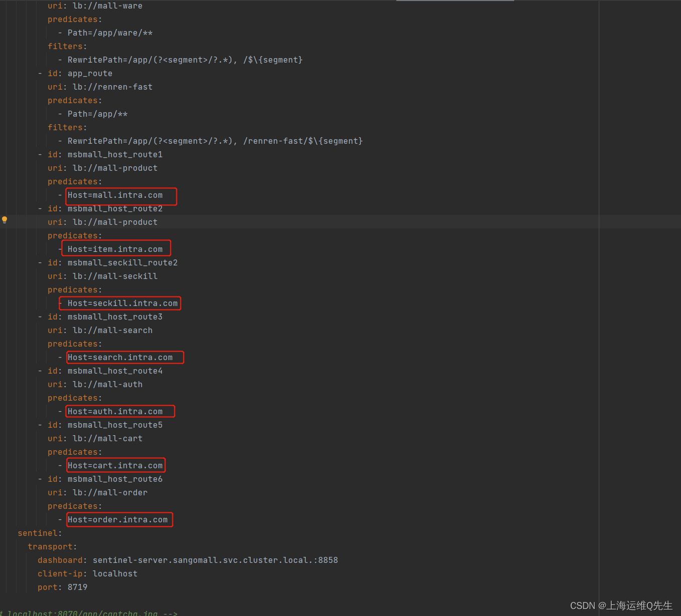Select 'Host=seckill.intra.com' predicate text
Image resolution: width=681 pixels, height=616 pixels.
pyautogui.click(x=123, y=303)
